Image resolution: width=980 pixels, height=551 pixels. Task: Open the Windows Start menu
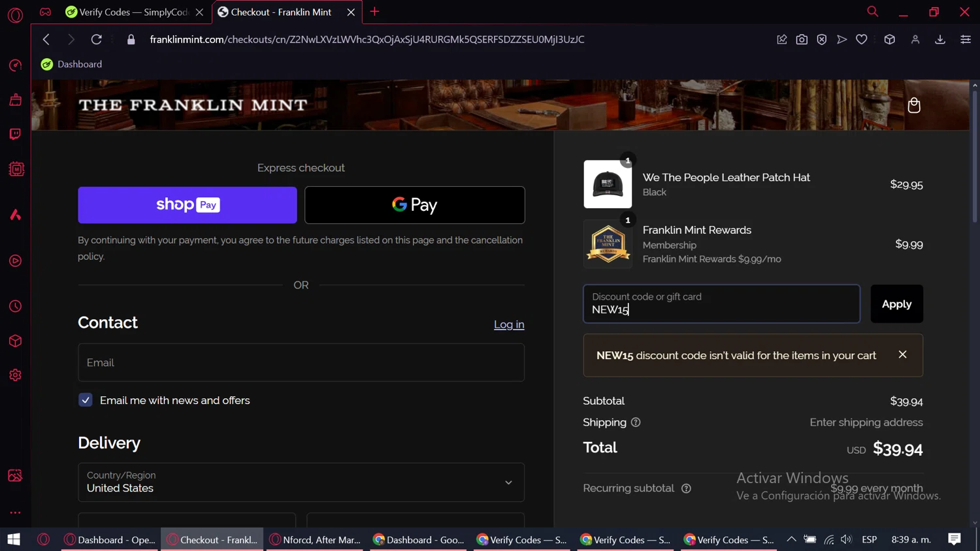point(14,539)
